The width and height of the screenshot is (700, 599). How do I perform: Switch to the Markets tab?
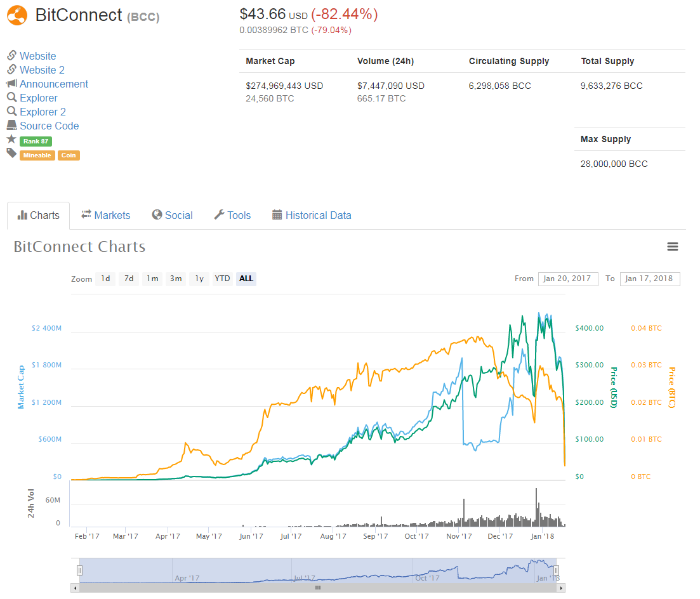coord(106,216)
